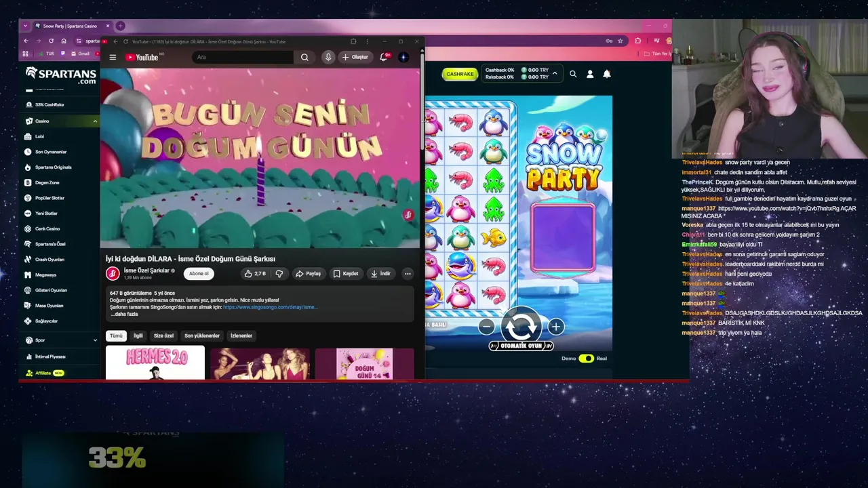Open the Spartans casino profile icon
868x488 pixels.
590,74
